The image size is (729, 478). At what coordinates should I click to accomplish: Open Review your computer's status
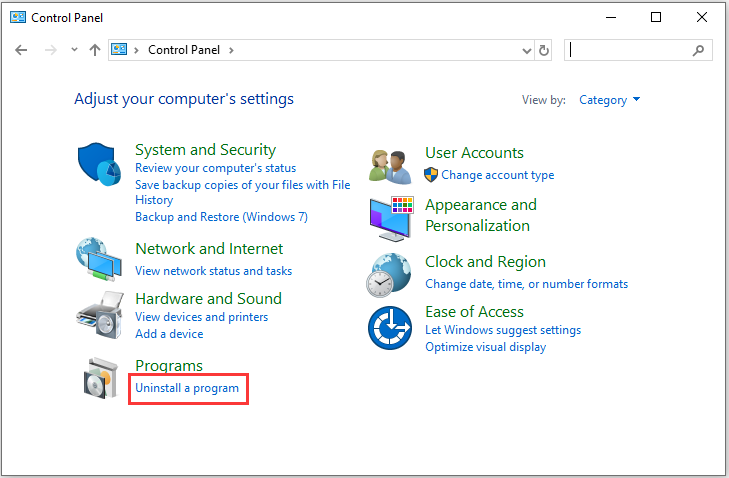[215, 168]
